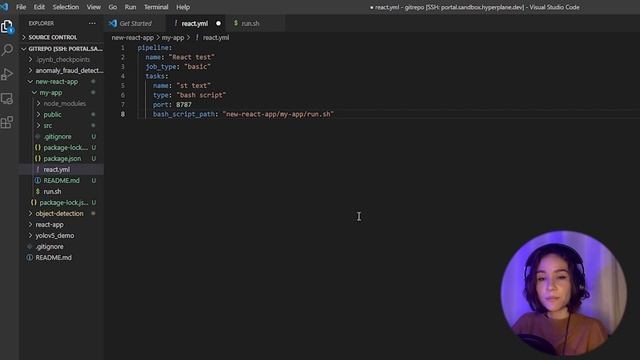This screenshot has height=360, width=640.
Task: Open the View menu
Action: pos(93,7)
